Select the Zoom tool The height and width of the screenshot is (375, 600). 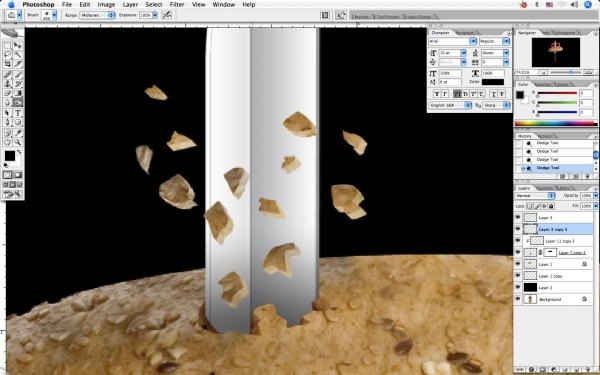[18, 142]
